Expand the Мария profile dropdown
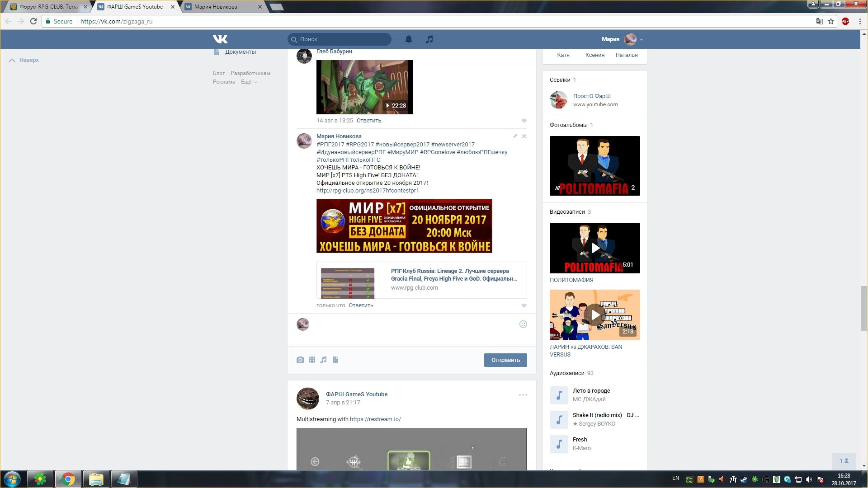The image size is (868, 488). click(x=641, y=39)
